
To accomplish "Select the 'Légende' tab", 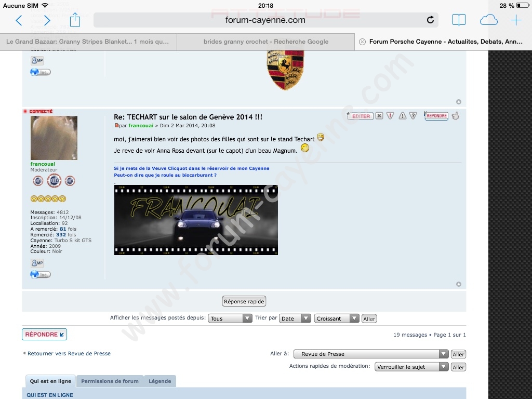I will [160, 381].
